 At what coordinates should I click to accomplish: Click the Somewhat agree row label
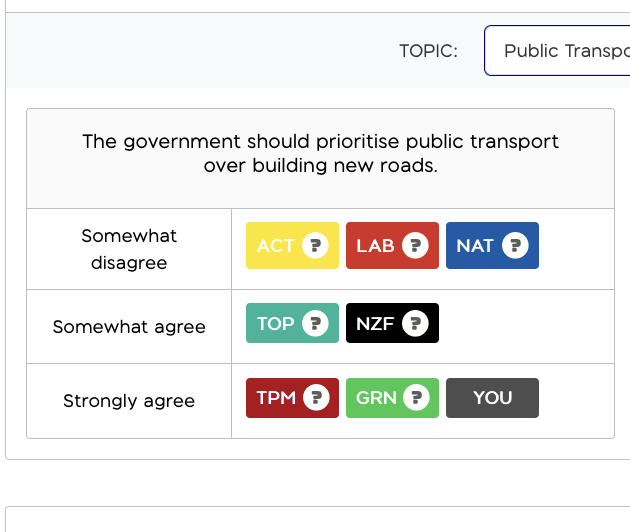129,327
